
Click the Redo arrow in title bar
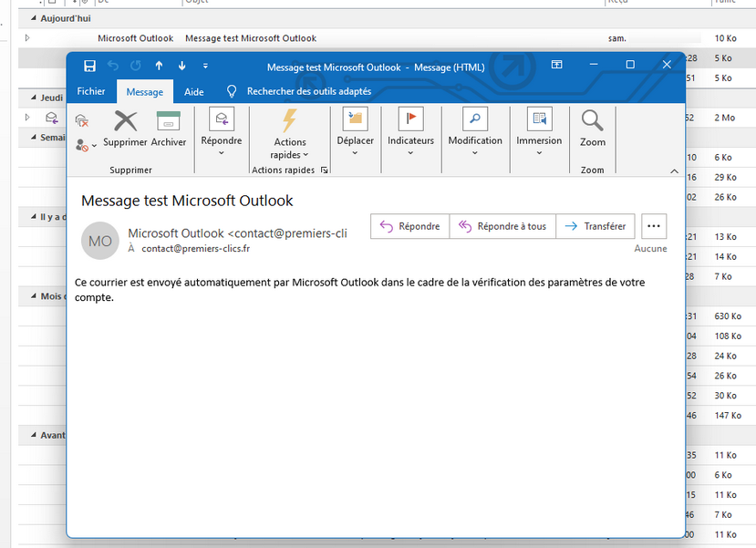click(x=136, y=66)
